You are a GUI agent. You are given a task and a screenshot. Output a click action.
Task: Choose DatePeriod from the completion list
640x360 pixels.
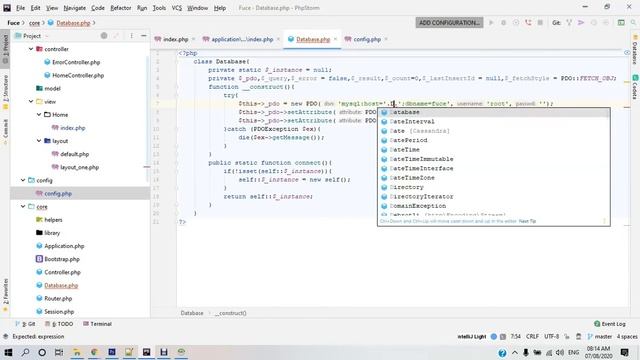(493, 140)
